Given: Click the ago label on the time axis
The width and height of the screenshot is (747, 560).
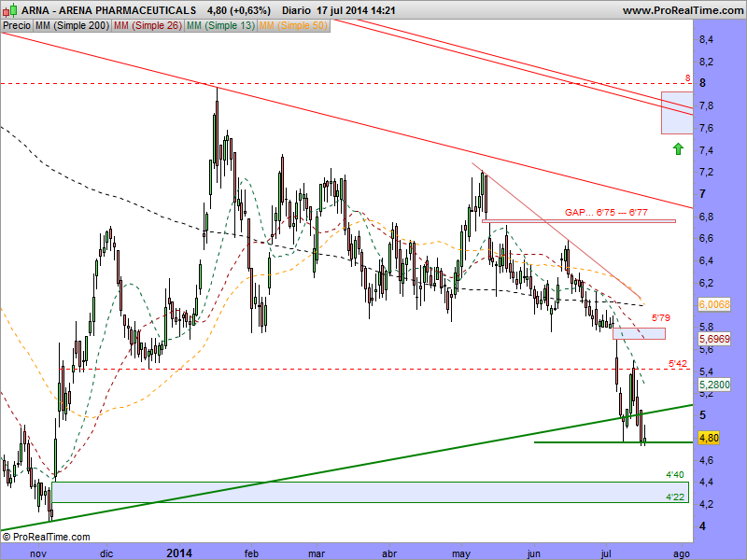Looking at the screenshot, I should tap(682, 553).
